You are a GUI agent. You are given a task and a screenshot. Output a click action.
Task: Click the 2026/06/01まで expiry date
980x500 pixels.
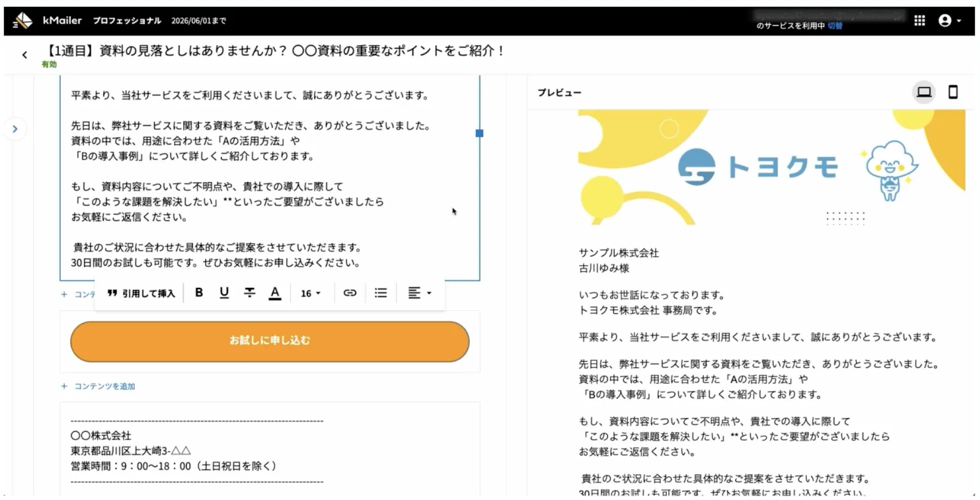198,20
